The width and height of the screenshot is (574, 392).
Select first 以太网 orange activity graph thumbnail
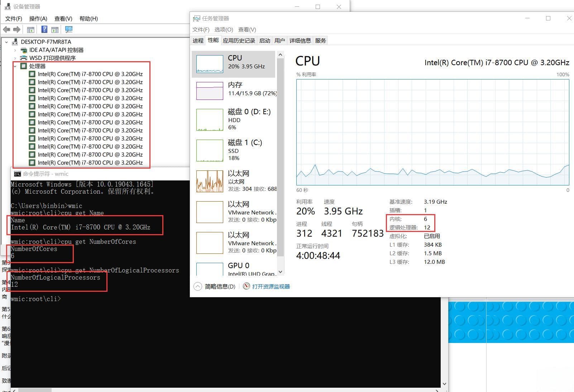(210, 182)
